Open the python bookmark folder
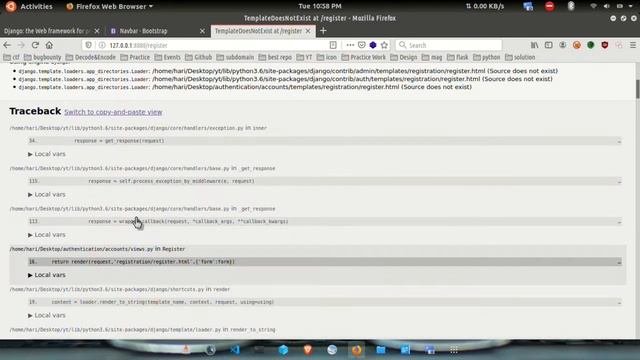Viewport: 640px width, 360px height. 487,57
